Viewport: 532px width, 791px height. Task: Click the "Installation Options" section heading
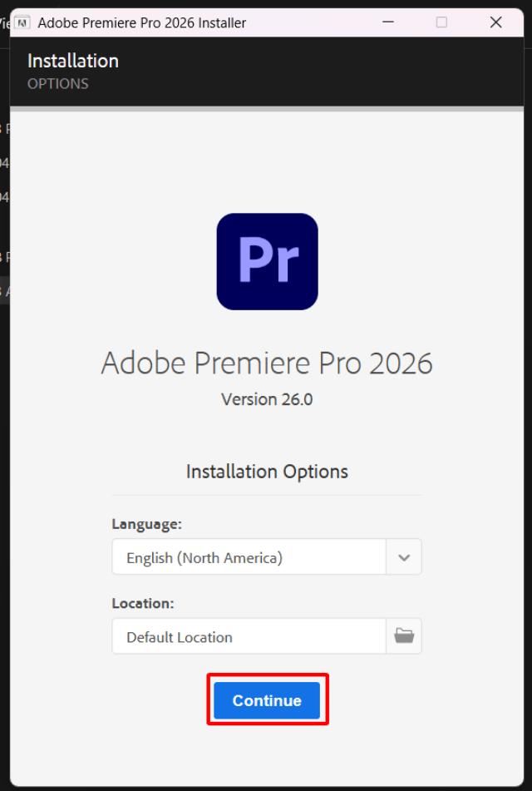267,471
